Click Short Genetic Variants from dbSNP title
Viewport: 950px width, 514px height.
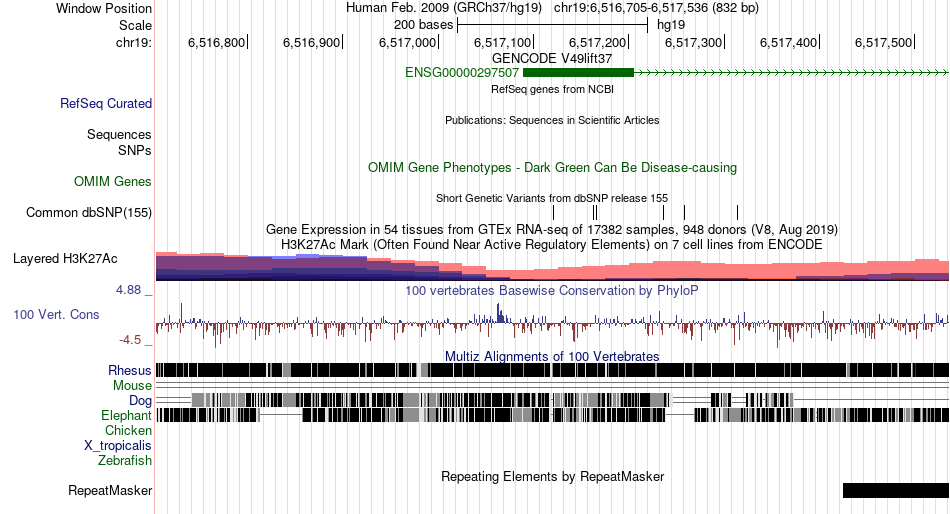[552, 198]
